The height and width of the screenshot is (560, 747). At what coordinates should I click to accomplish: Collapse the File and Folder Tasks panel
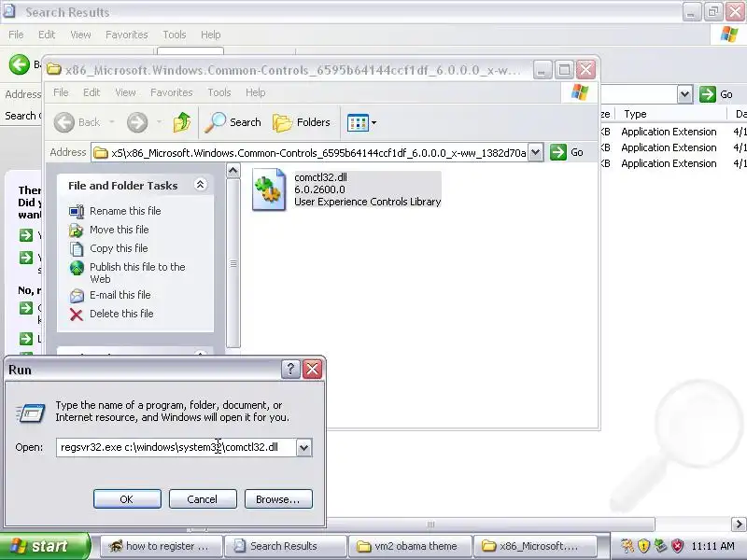(x=201, y=185)
